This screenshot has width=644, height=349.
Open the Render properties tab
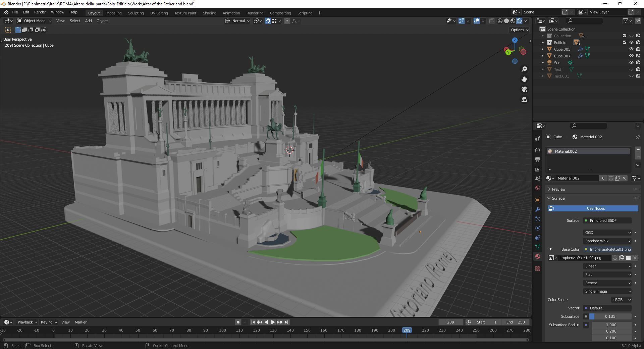538,150
